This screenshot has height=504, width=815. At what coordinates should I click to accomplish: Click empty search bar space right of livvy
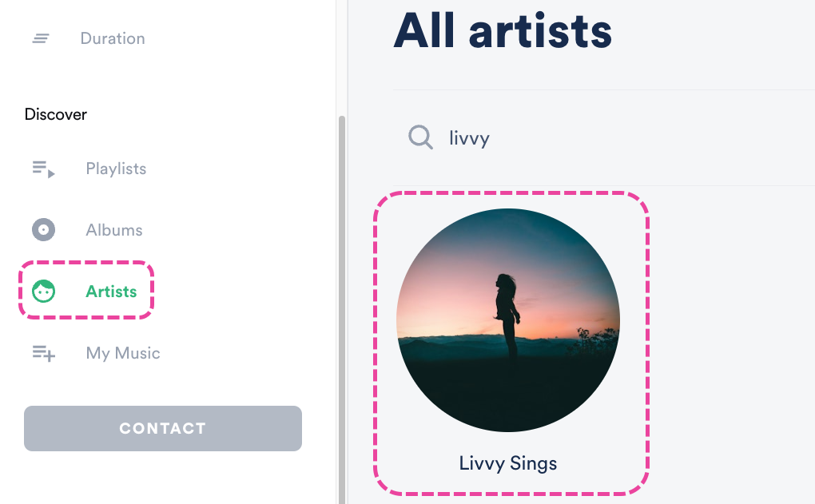[x=639, y=138]
